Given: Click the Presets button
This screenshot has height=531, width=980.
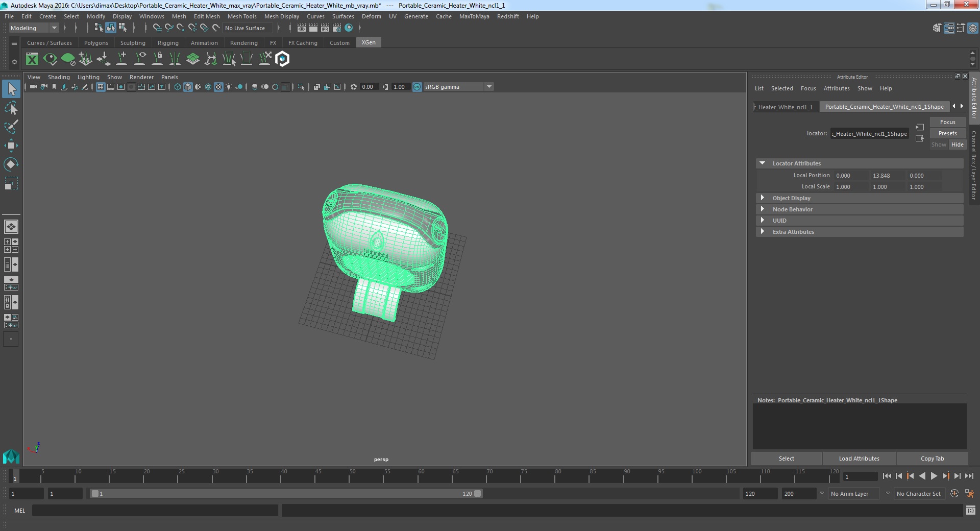Looking at the screenshot, I should tap(947, 133).
